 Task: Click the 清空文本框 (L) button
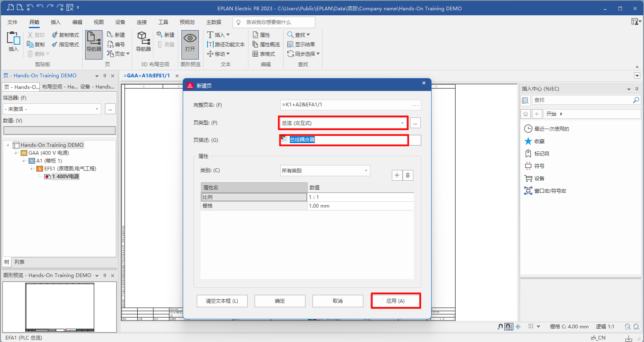(x=222, y=301)
